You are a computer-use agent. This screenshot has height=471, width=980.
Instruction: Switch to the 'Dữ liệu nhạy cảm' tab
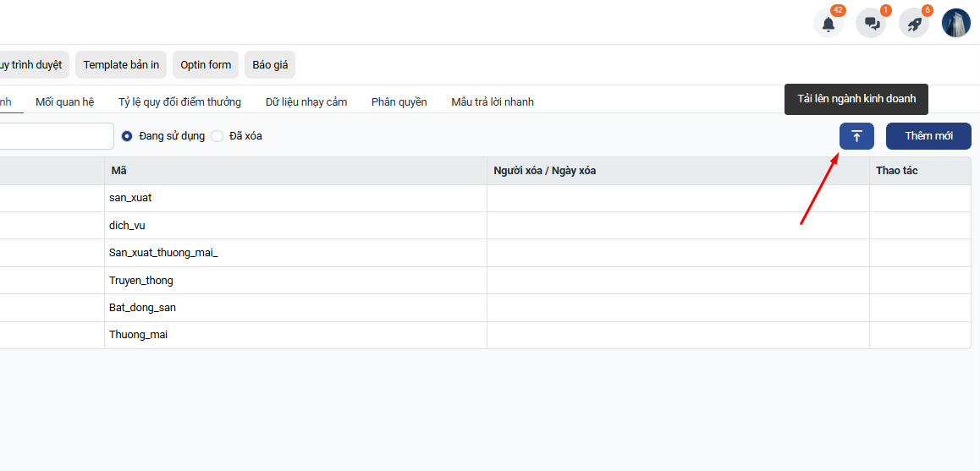pos(306,102)
